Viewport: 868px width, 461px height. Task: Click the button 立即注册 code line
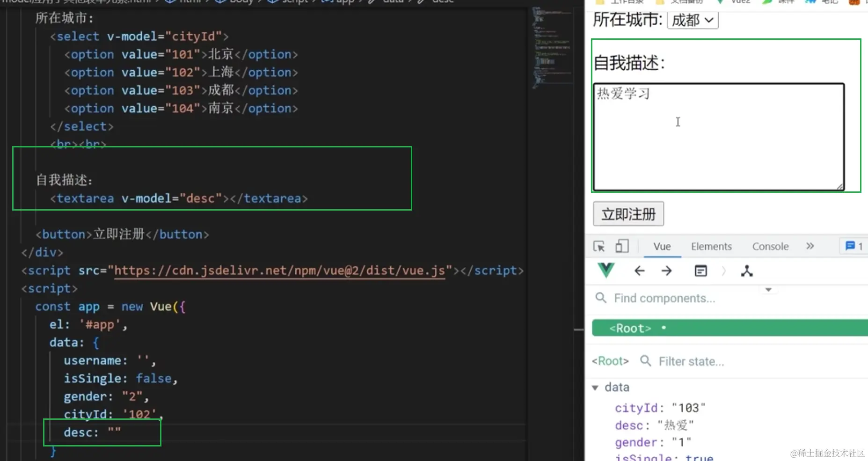pos(122,234)
